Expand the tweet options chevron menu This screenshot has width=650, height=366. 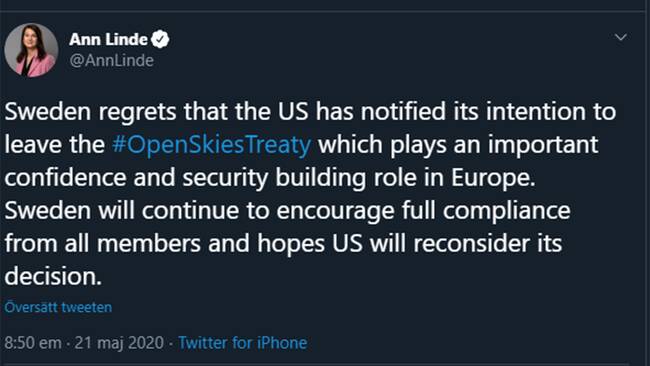click(x=621, y=37)
